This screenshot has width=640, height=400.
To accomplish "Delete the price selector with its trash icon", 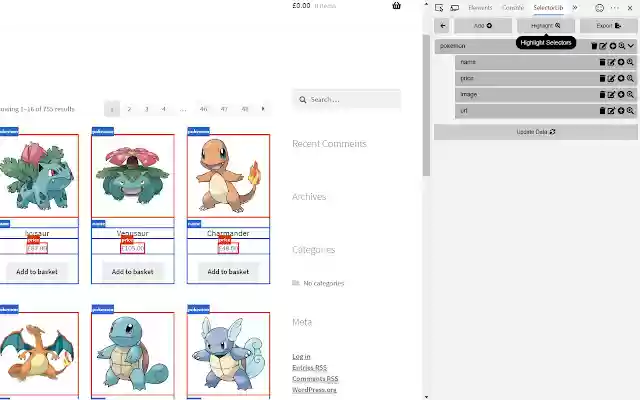I will [602, 78].
